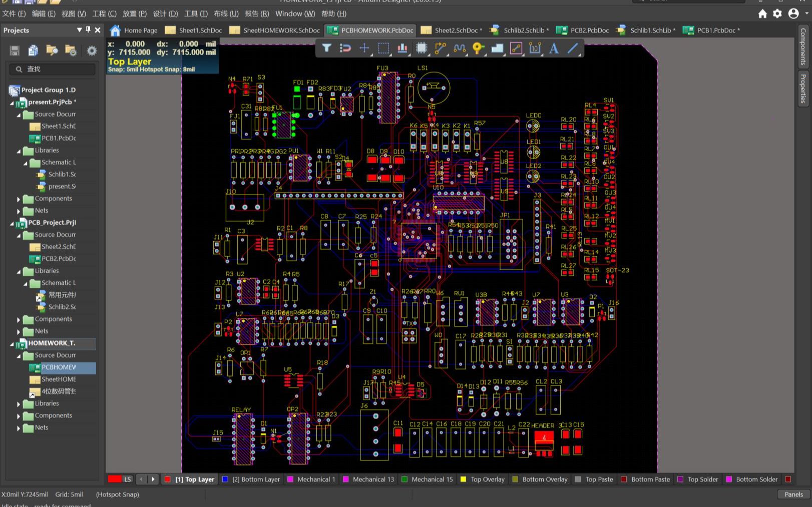Viewport: 812px width, 507px height.
Task: Collapse the HOMEWORK_T project in the tree
Action: point(12,343)
